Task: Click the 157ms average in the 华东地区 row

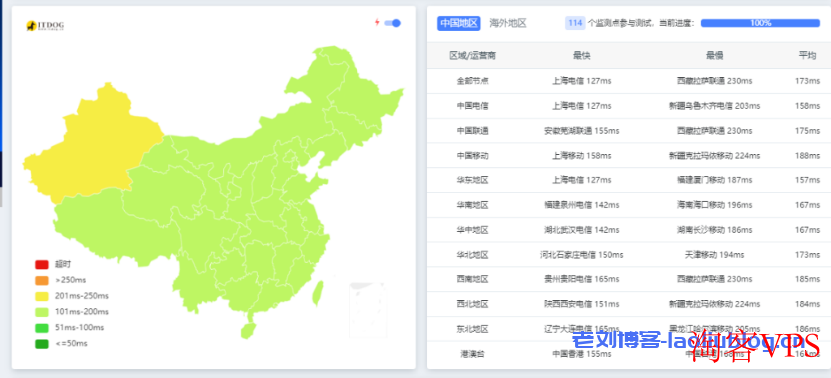Action: point(808,180)
